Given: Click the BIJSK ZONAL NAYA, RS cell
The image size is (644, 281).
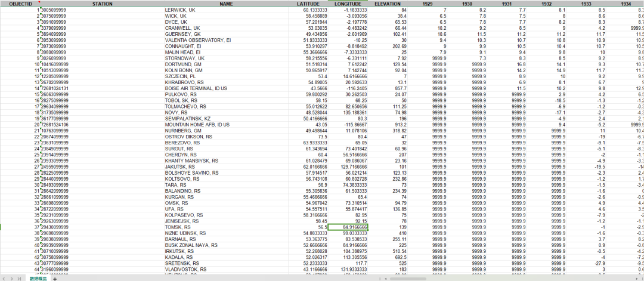Looking at the screenshot, I should pyautogui.click(x=226, y=245).
